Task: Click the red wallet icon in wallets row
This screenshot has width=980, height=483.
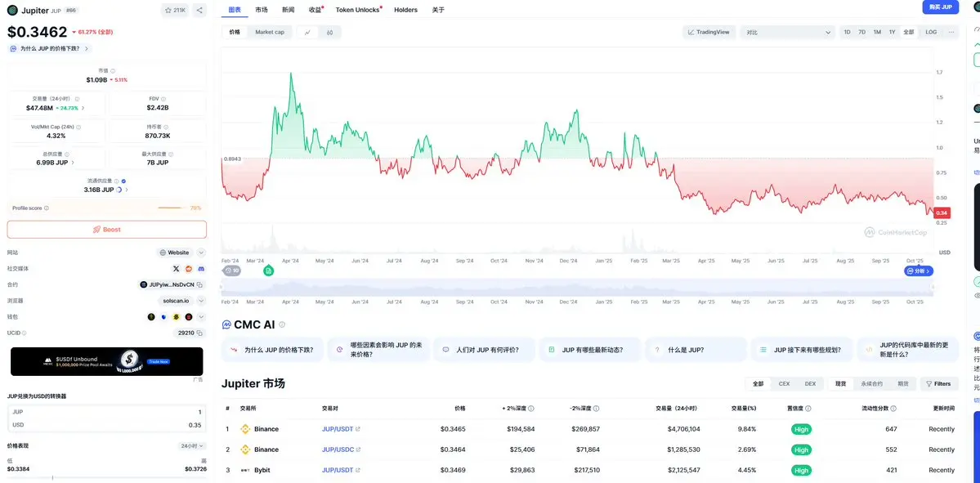Action: 189,317
